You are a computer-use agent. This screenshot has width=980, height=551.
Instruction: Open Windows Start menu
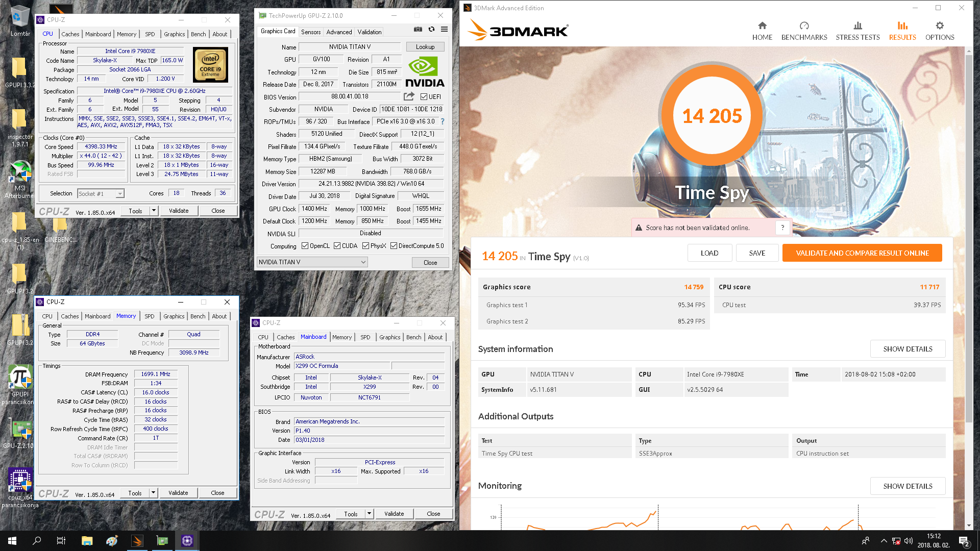[x=12, y=541]
